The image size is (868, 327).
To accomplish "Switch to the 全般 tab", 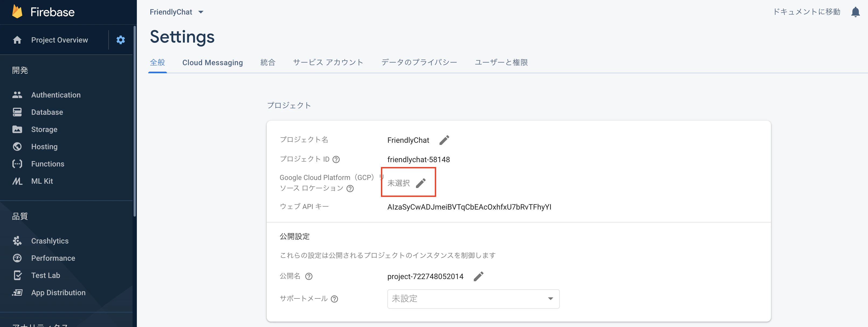I will [x=157, y=62].
